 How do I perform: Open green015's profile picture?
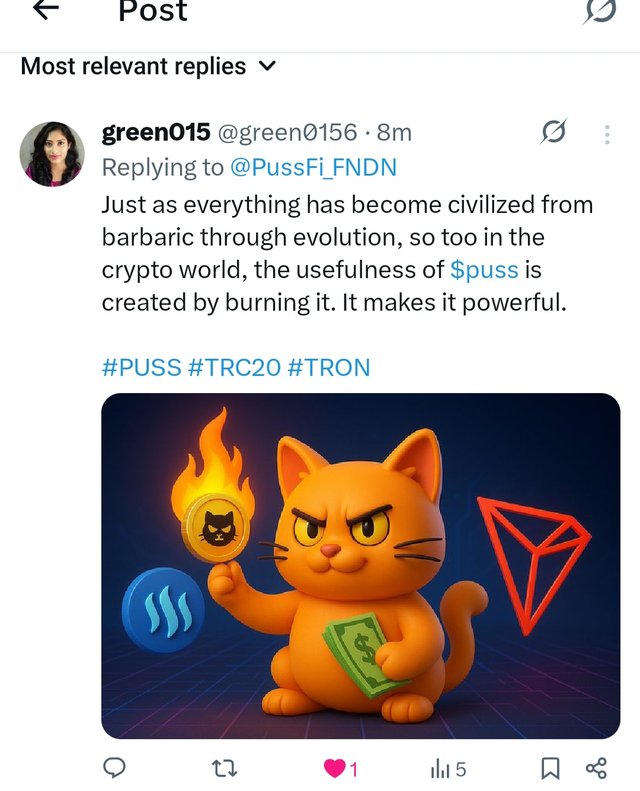pyautogui.click(x=51, y=154)
